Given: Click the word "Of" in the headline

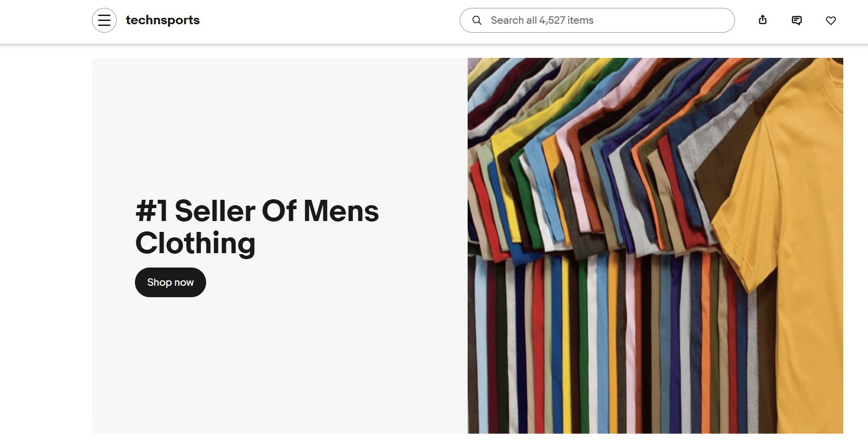Looking at the screenshot, I should click(x=279, y=211).
